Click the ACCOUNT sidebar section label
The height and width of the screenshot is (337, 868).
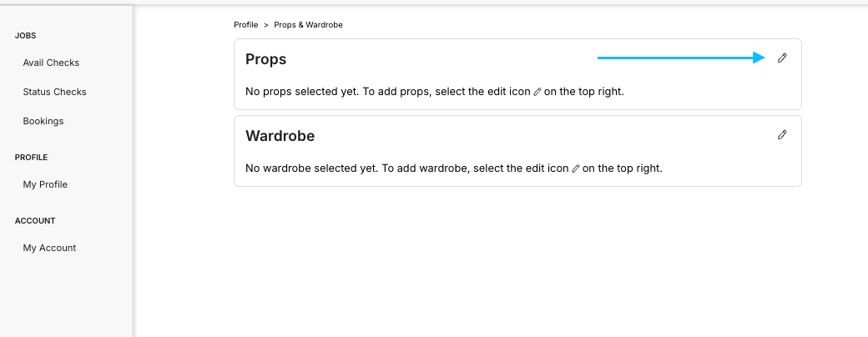click(x=35, y=221)
